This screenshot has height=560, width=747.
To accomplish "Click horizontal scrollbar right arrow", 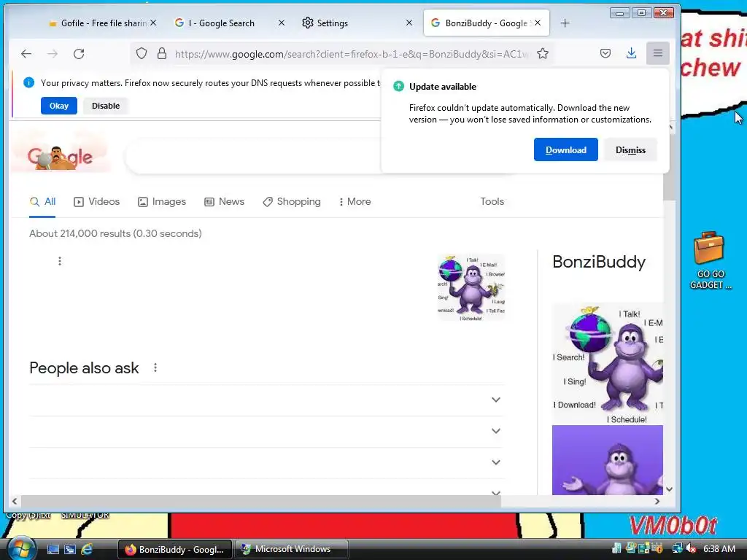I will pos(657,502).
